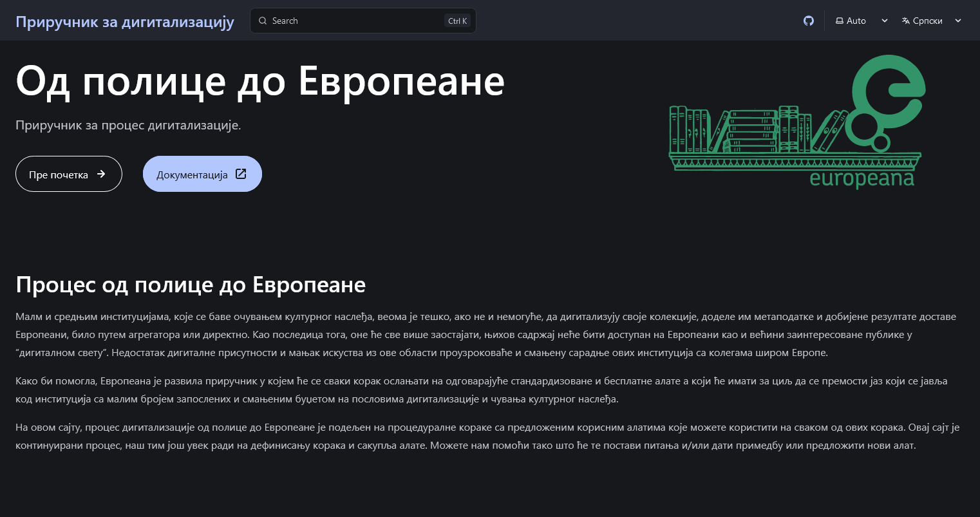Viewport: 980px width, 517px height.
Task: Click the laptop icon beside Auto
Action: point(840,21)
